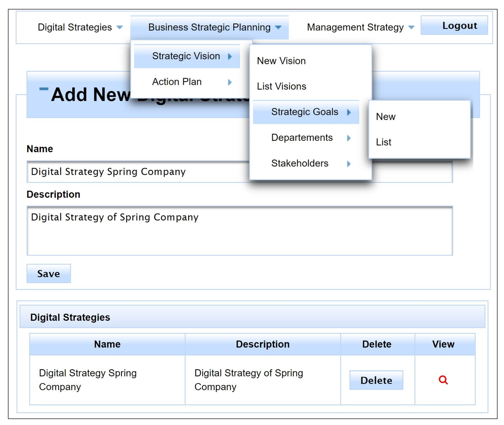The image size is (504, 425).
Task: Focus the Name input field
Action: tap(138, 172)
